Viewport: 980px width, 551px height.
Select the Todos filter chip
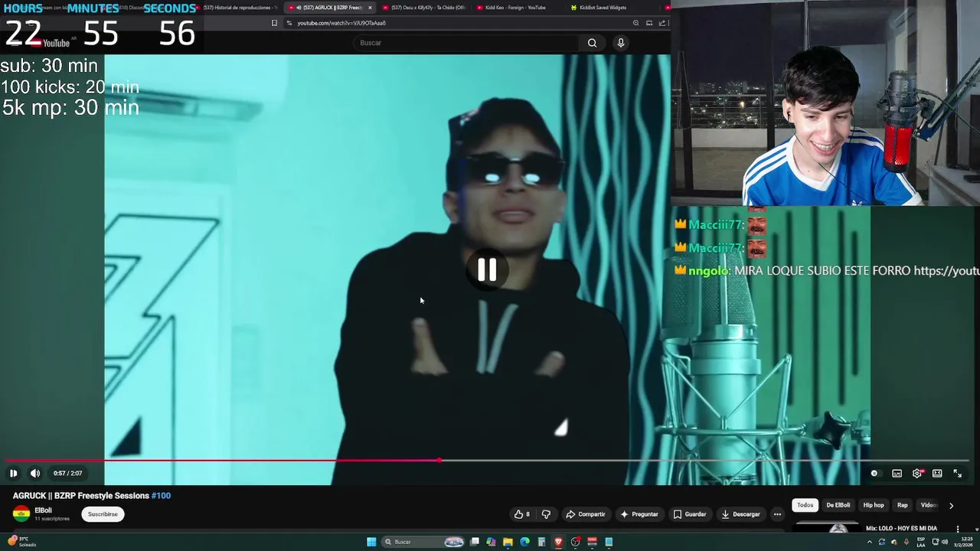pos(805,505)
